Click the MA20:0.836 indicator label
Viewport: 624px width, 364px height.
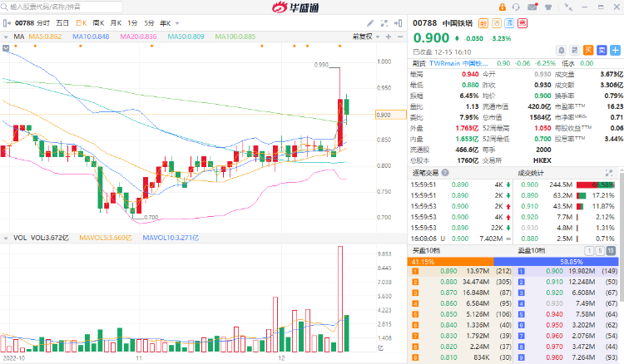[x=138, y=37]
